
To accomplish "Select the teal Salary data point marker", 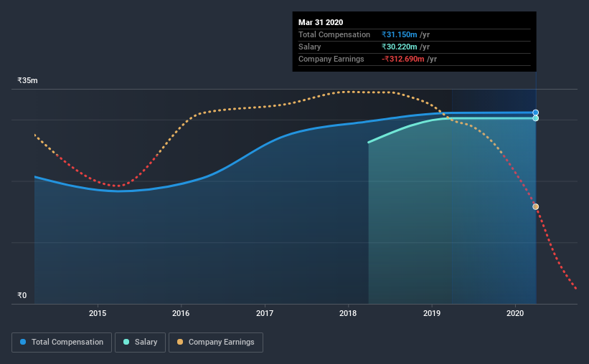I will pos(536,118).
